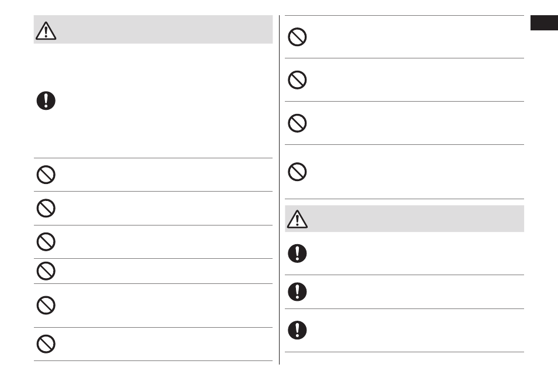The width and height of the screenshot is (558, 392).
Task: Click the black page tab at top-right edge
Action: [x=544, y=23]
